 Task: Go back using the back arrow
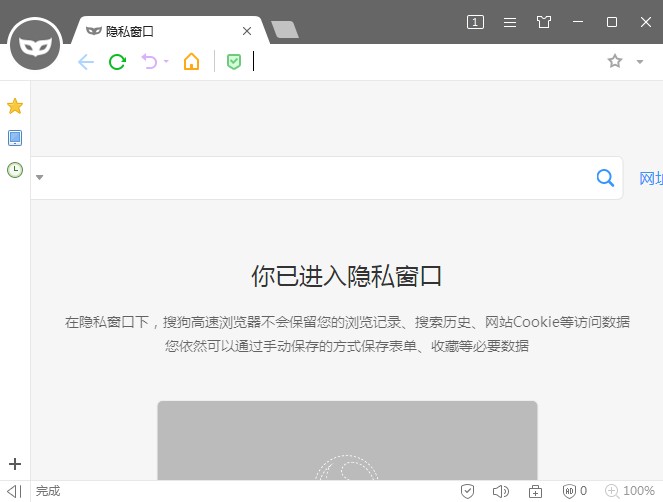(86, 62)
